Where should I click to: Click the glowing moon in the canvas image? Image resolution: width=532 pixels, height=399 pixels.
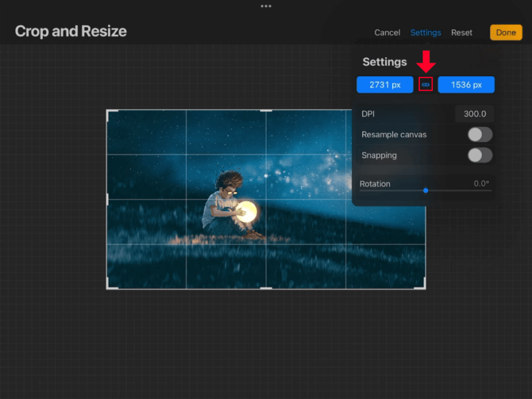pos(246,211)
